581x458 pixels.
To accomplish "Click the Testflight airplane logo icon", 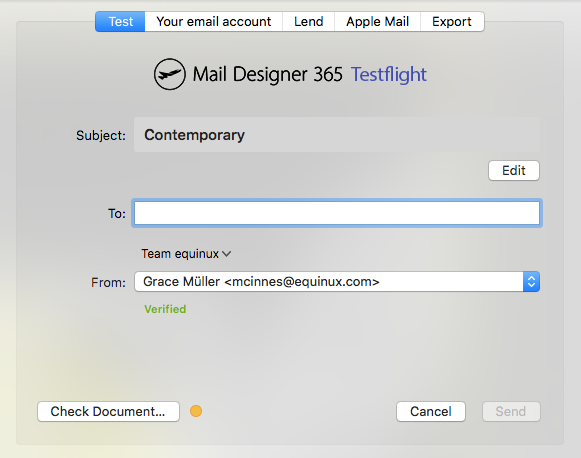I will pyautogui.click(x=170, y=74).
